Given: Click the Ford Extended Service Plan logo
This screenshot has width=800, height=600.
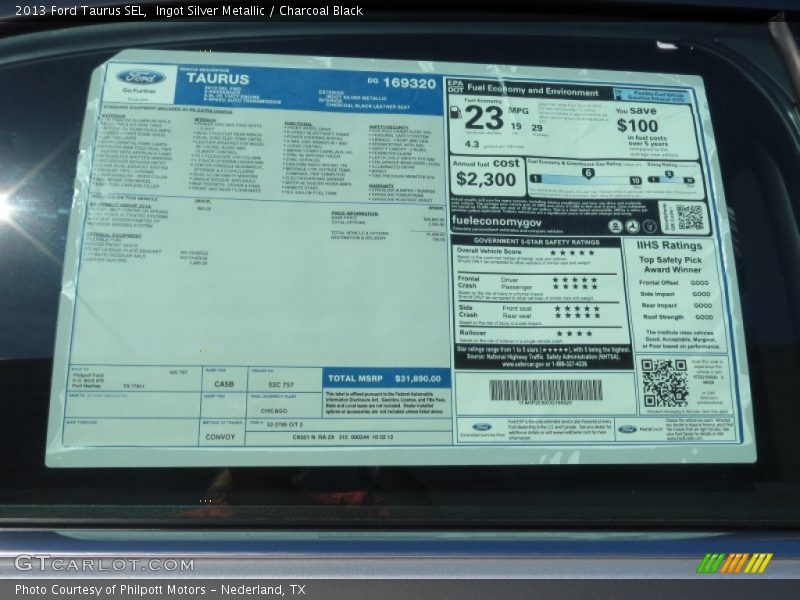Looking at the screenshot, I should [x=482, y=427].
